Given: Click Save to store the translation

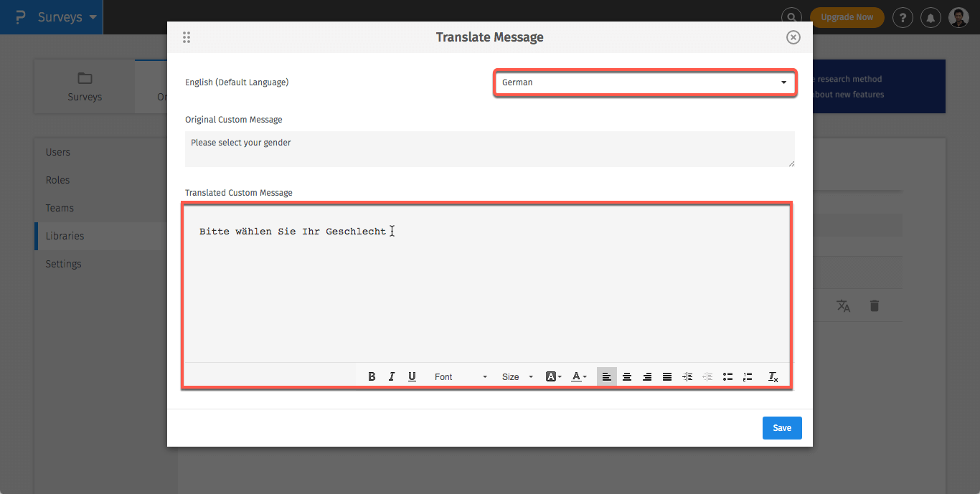Looking at the screenshot, I should [x=781, y=428].
